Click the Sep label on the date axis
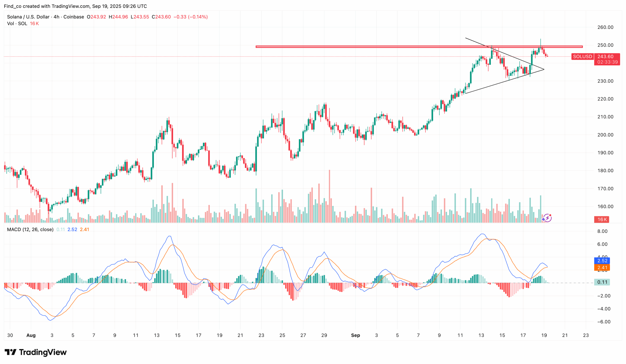Viewport: 626px width, 364px height. click(356, 335)
